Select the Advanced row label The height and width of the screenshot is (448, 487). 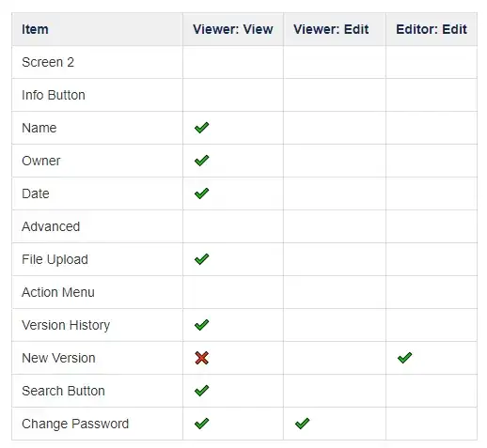pyautogui.click(x=51, y=226)
